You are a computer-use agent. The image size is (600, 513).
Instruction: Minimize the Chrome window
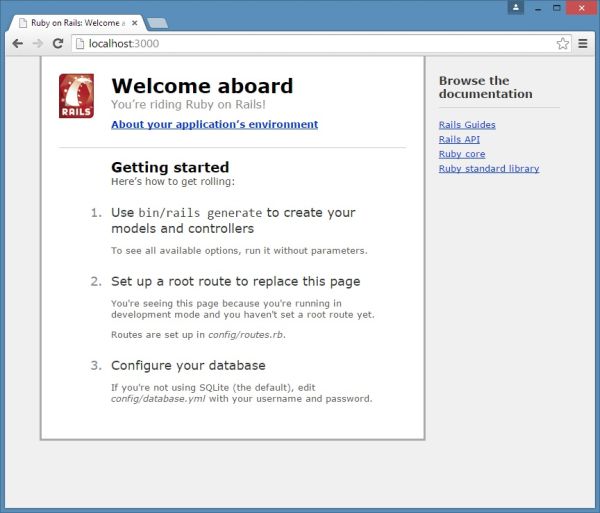[x=538, y=8]
